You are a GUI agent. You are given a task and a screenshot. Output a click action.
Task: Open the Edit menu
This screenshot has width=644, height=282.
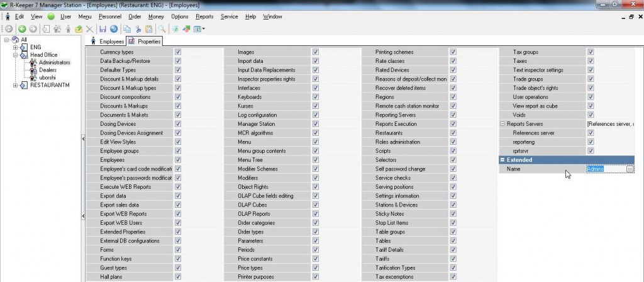(19, 17)
